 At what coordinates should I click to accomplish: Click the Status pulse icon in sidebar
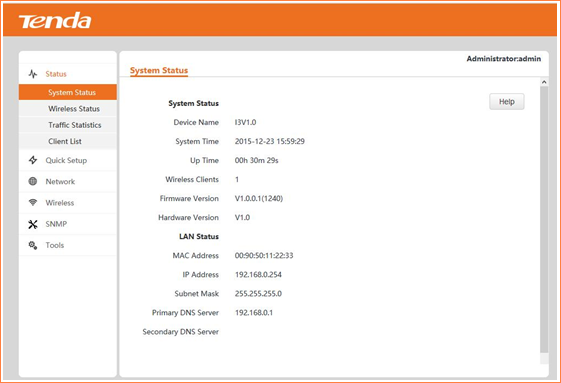coord(33,74)
